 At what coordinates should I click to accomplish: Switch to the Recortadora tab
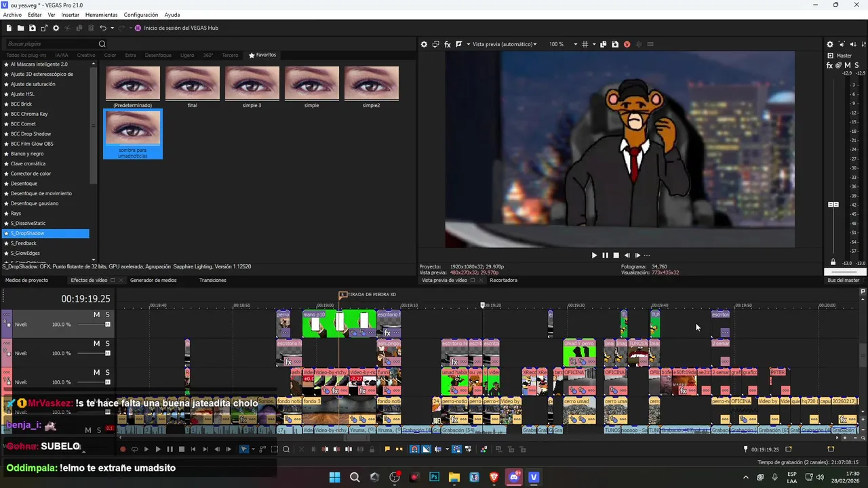(x=503, y=280)
